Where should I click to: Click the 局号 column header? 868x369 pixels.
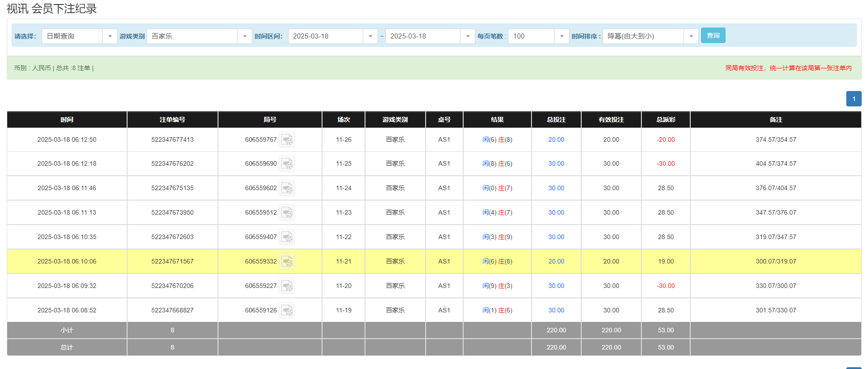tap(270, 120)
